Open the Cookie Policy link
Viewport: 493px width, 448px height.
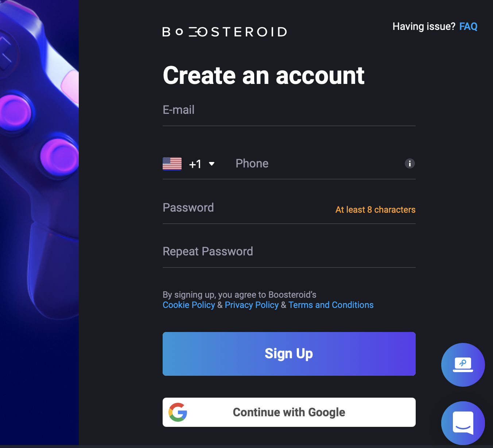point(189,305)
